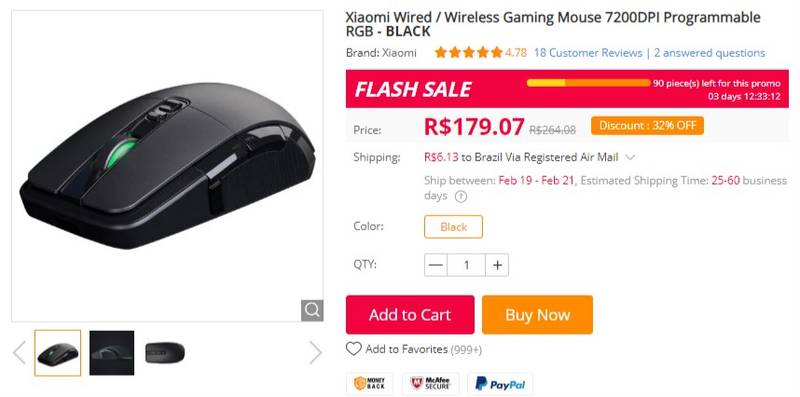The width and height of the screenshot is (800, 397).
Task: Click the flash sale stock progress bar
Action: coord(589,83)
